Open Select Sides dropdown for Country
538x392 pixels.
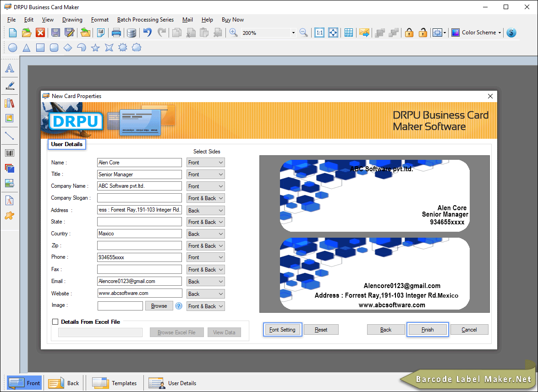tap(205, 234)
